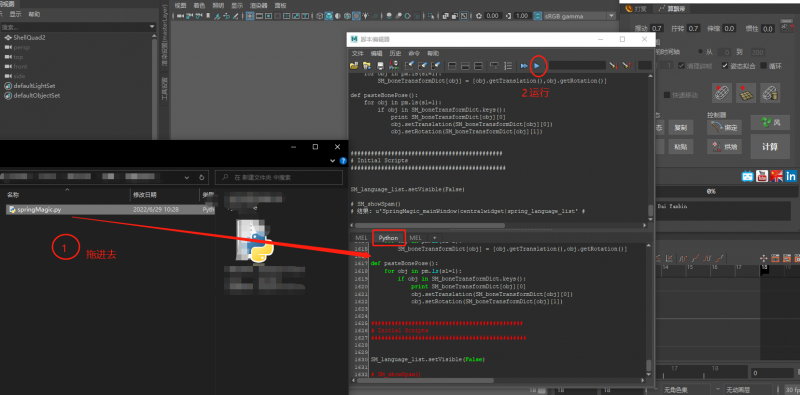
Task: Select ShellQuad2 in the outliner
Action: (x=29, y=38)
